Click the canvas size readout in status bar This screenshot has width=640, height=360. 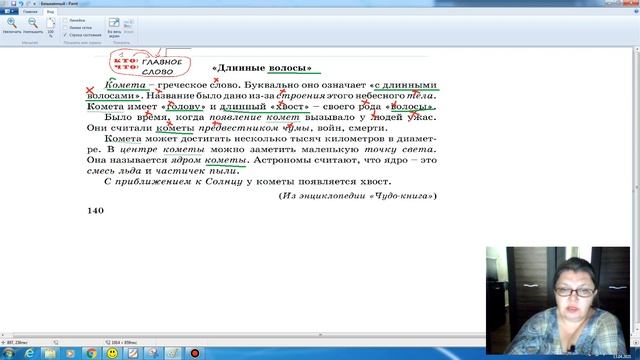(122, 342)
